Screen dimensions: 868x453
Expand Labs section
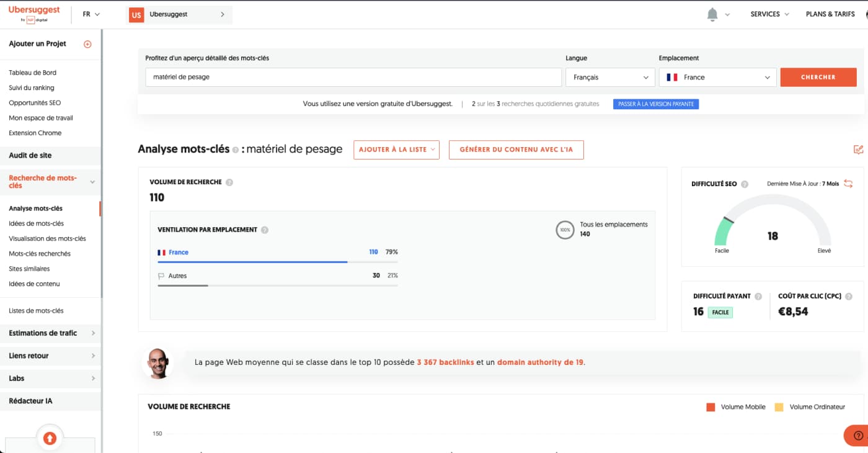click(x=50, y=379)
